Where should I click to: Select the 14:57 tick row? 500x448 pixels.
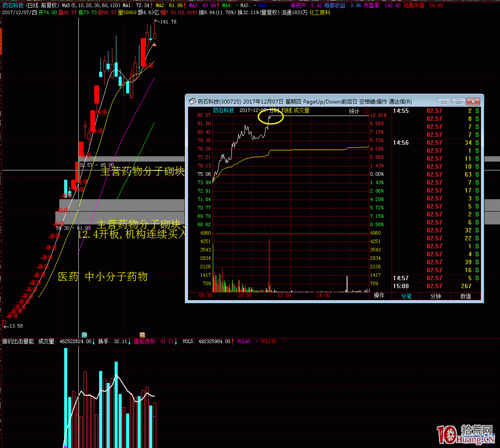(x=436, y=278)
